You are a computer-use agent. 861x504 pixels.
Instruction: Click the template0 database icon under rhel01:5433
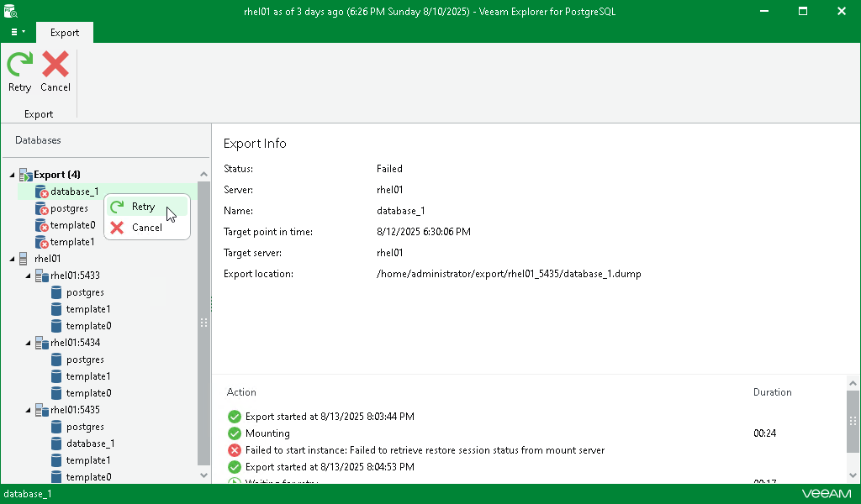point(56,326)
